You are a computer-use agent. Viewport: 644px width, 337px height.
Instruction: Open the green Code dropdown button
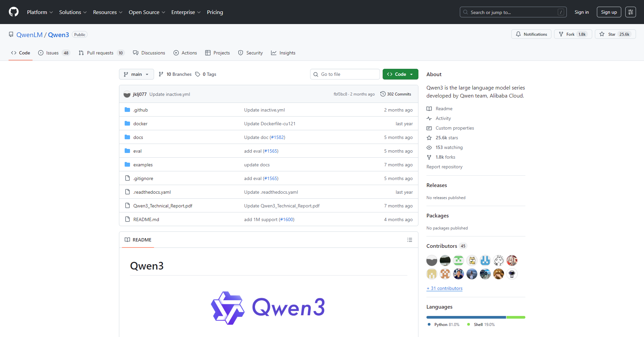click(400, 74)
